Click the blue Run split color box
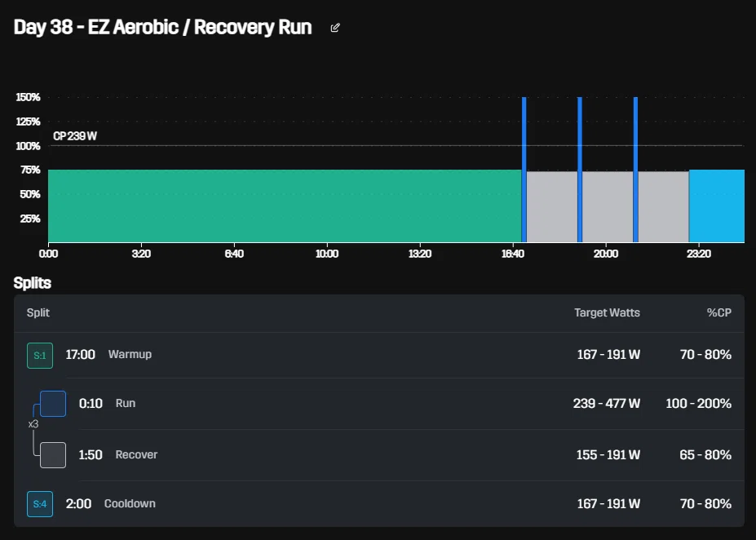This screenshot has width=756, height=540. coord(53,404)
